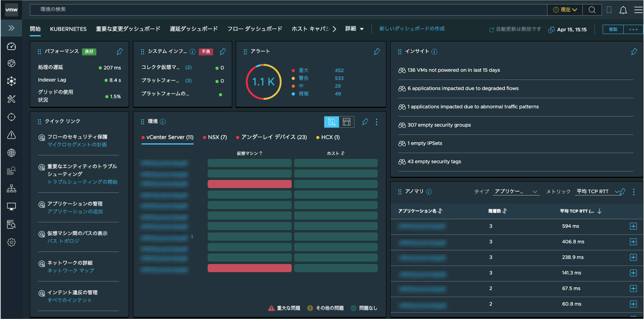Expand the 594 ms anomaly row
Viewport: 644px width, 319px height.
coord(633,226)
